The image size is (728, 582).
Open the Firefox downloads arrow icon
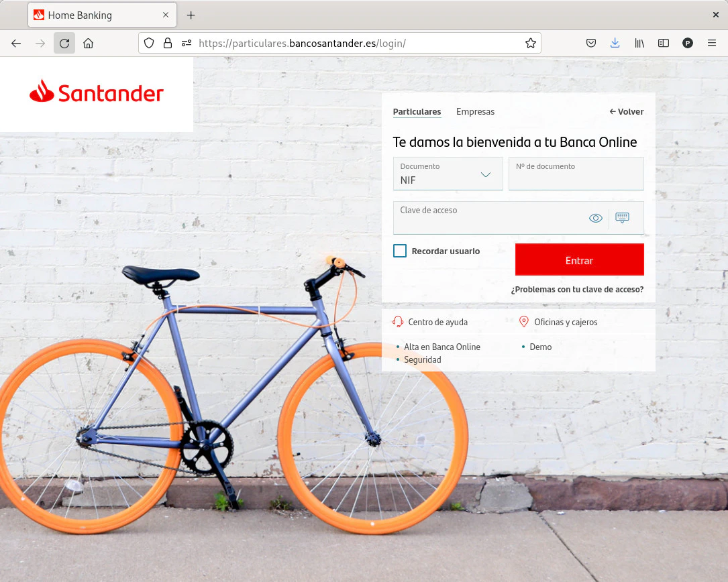pos(615,43)
